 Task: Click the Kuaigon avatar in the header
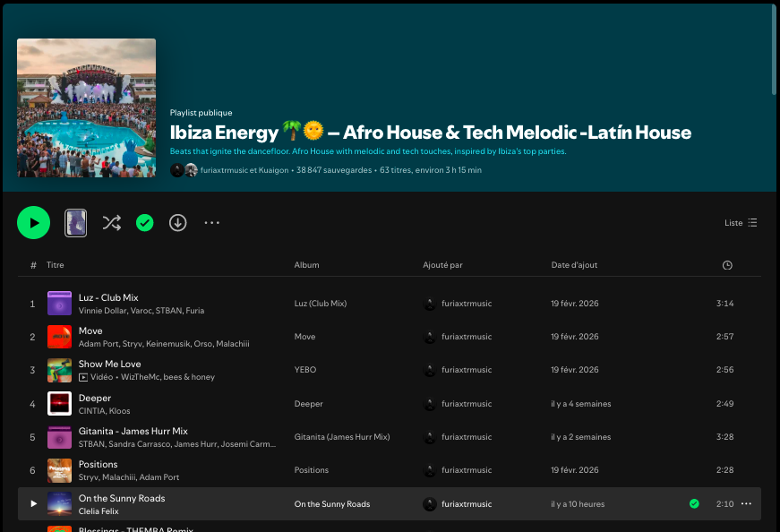[x=191, y=170]
